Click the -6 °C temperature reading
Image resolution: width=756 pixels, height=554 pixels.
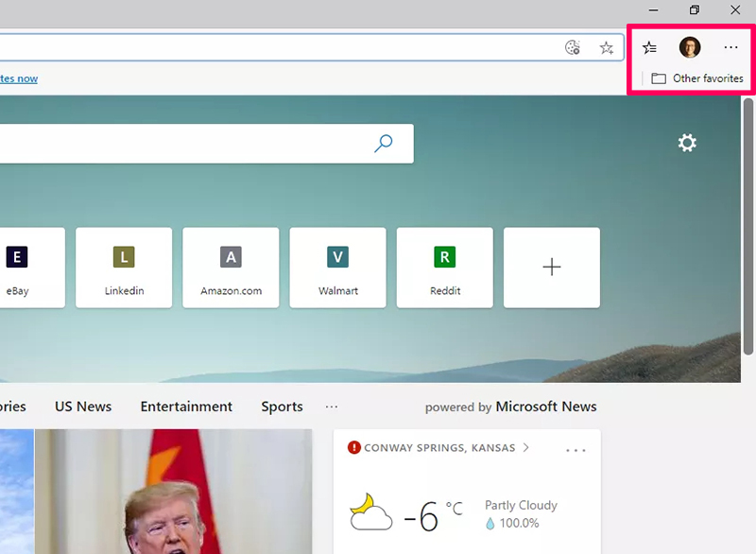(433, 516)
